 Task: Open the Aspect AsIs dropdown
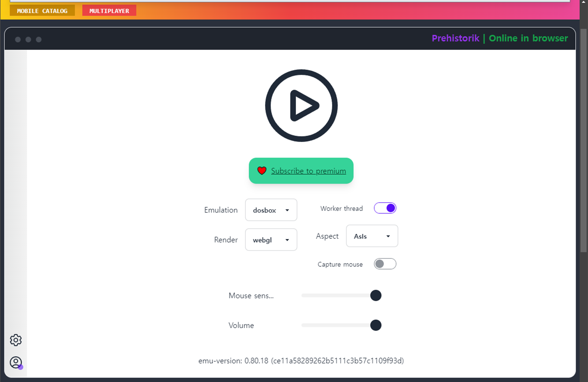[x=372, y=236]
